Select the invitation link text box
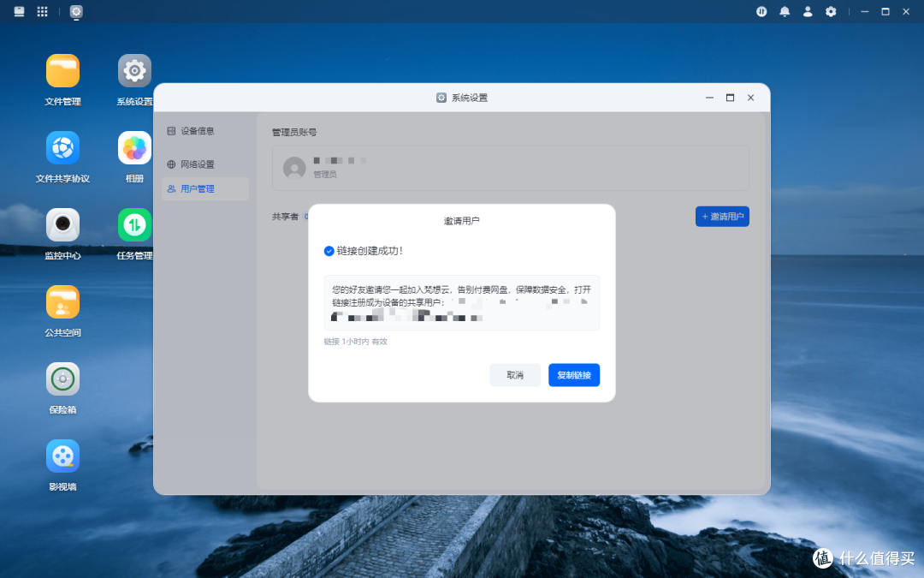The image size is (924, 578). point(461,302)
